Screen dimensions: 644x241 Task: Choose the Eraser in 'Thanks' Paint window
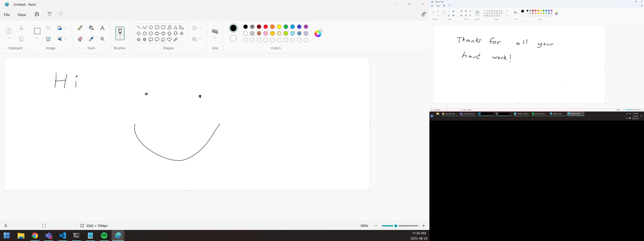click(x=462, y=16)
